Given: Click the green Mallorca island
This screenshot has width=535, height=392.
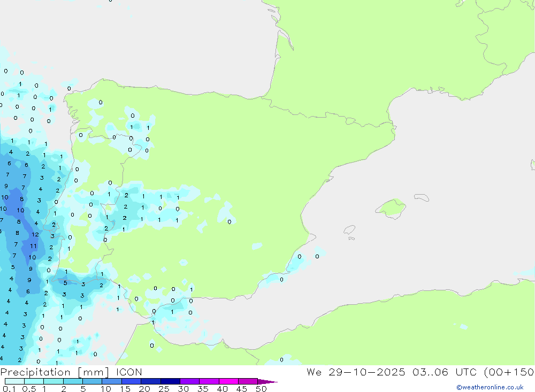Looking at the screenshot, I should pos(392,207).
